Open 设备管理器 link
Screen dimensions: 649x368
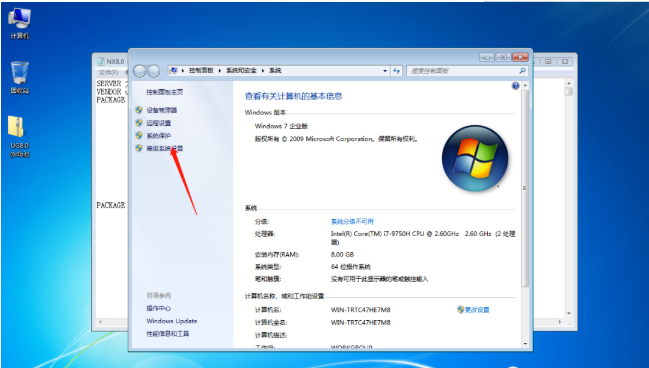161,110
